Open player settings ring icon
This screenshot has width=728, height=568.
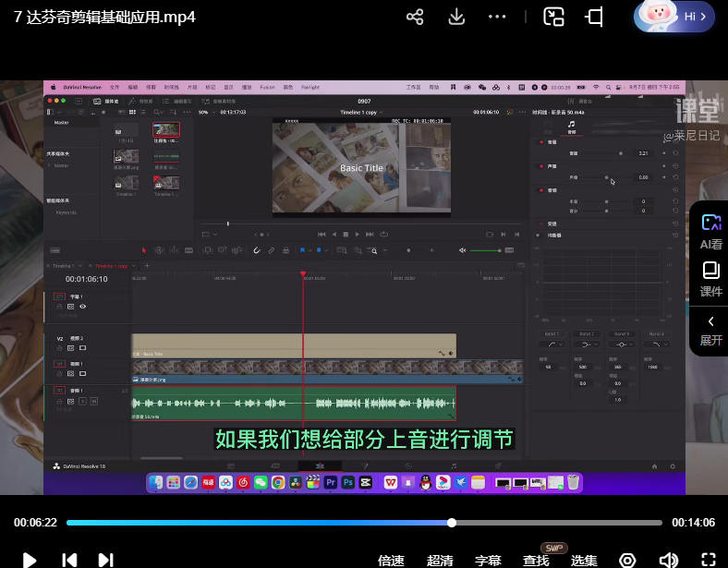627,560
